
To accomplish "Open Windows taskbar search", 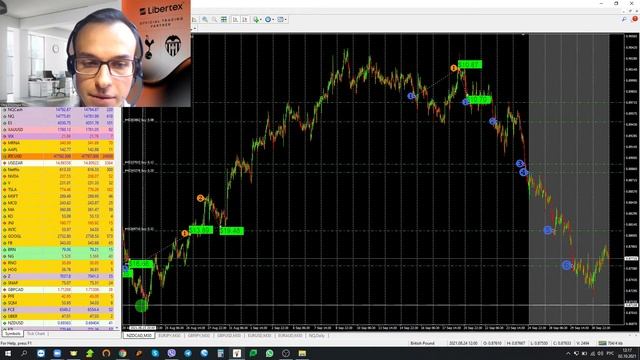I will click(24, 353).
